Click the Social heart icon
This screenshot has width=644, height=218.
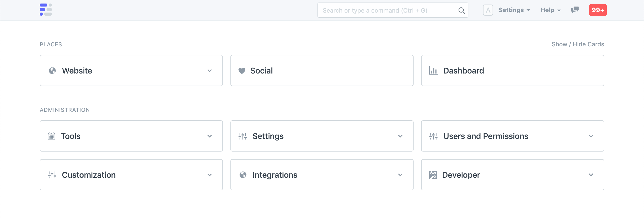(242, 71)
